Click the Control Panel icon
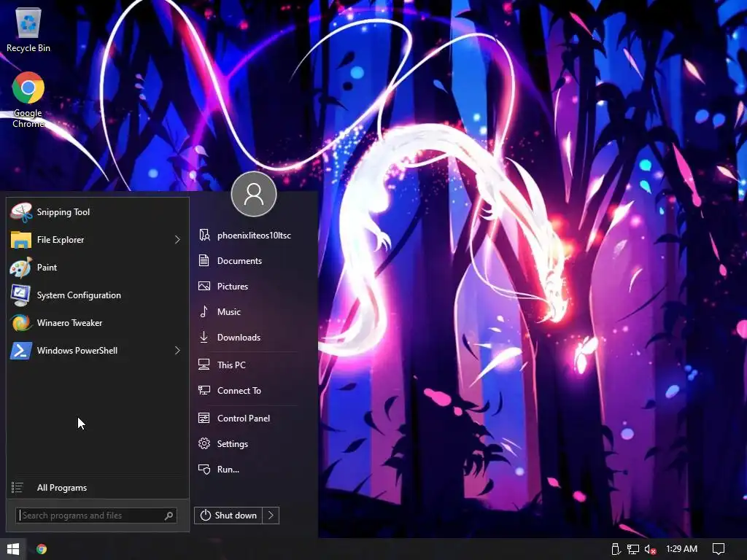 click(x=204, y=418)
